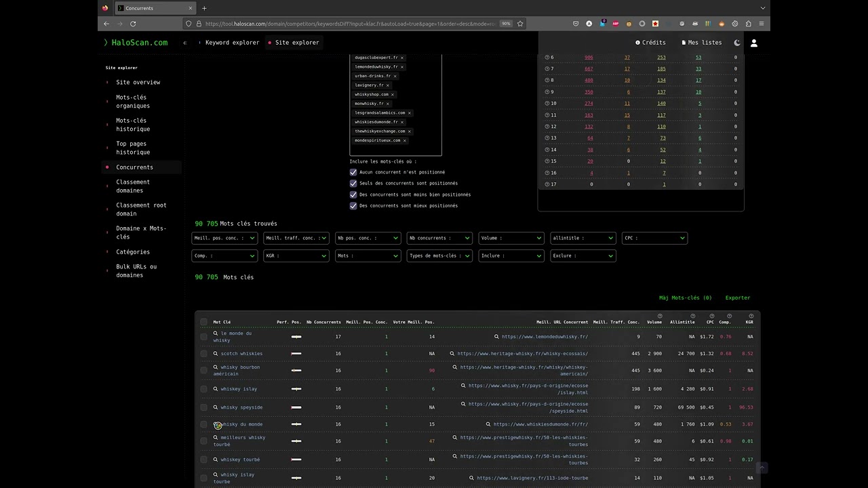868x488 pixels.
Task: Open the 'Exclure' filter dropdown
Action: [x=583, y=256]
